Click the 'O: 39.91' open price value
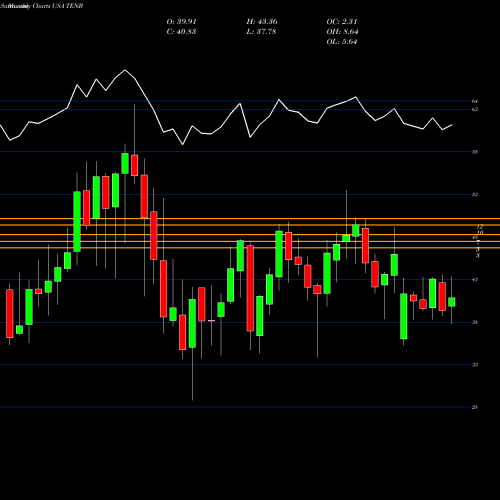This screenshot has height=500, width=500. pos(182,22)
